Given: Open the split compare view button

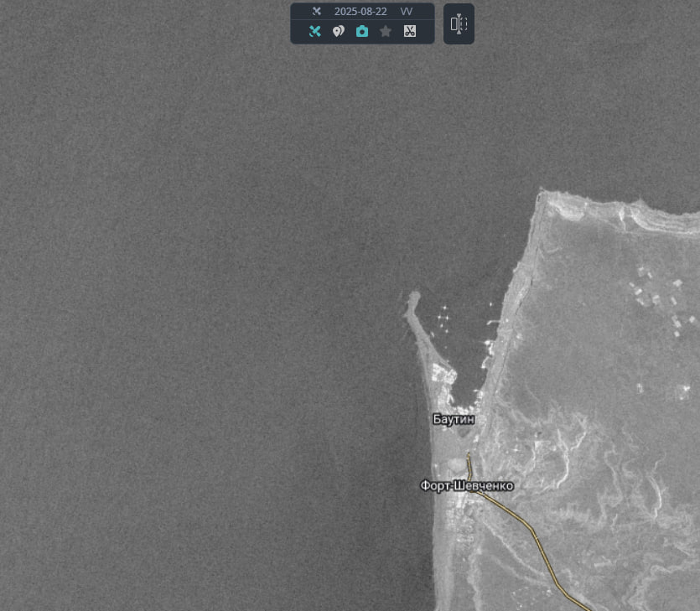Looking at the screenshot, I should (x=459, y=23).
